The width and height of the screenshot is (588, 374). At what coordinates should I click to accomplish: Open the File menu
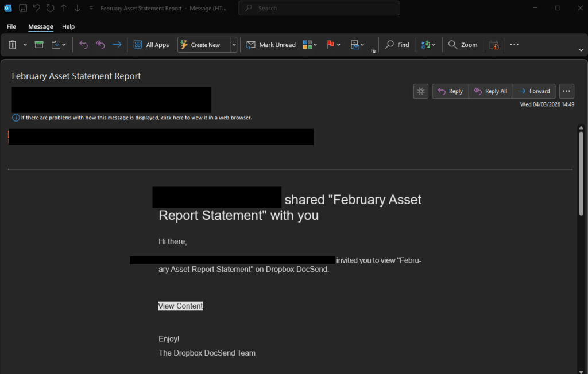tap(11, 26)
